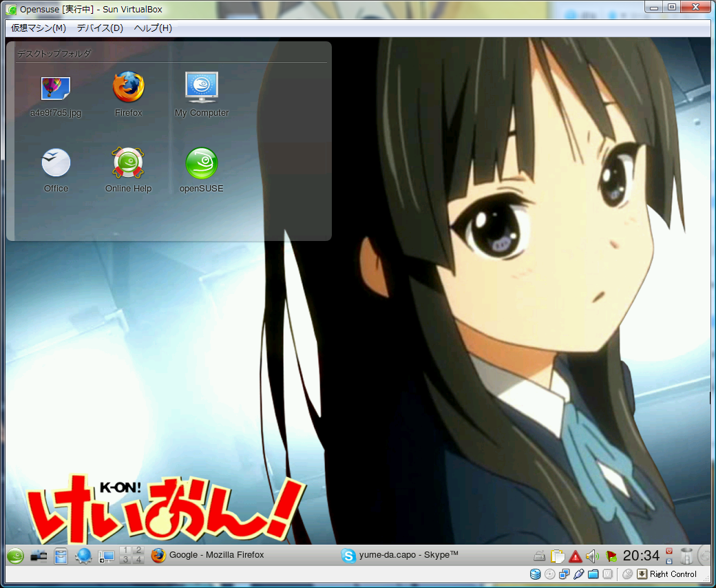Screen dimensions: 716x588
Task: Click the red power logout button in panel
Action: pos(669,551)
